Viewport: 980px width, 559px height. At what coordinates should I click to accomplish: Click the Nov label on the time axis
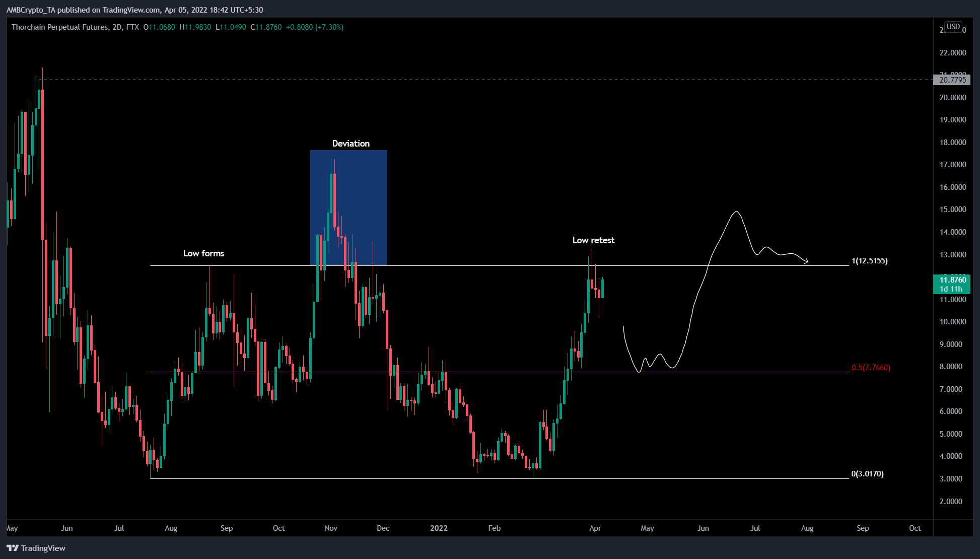point(331,528)
